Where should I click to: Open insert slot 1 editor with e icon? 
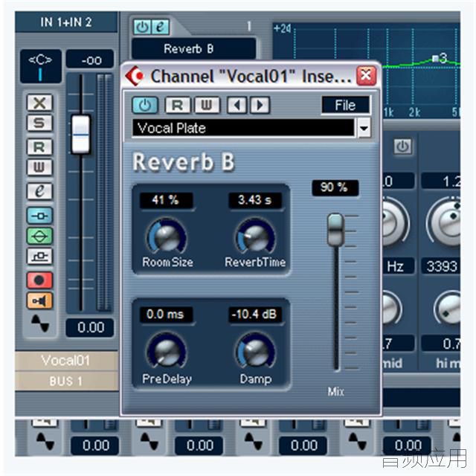point(160,27)
